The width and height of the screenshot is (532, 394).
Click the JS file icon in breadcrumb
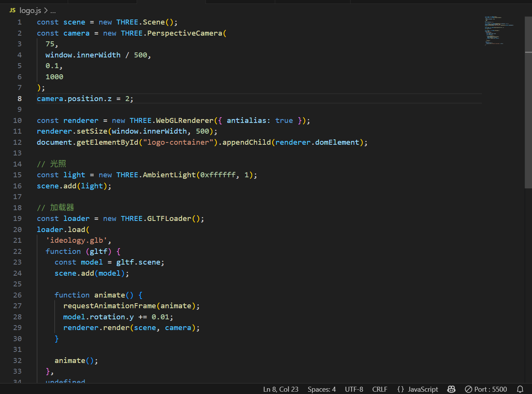click(x=13, y=10)
